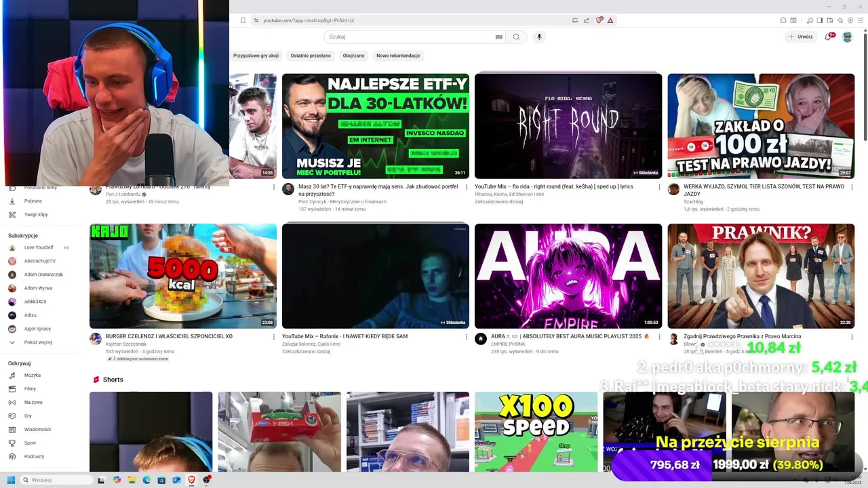Click the Brave Rewards triangle icon
The image size is (868, 488).
[610, 20]
